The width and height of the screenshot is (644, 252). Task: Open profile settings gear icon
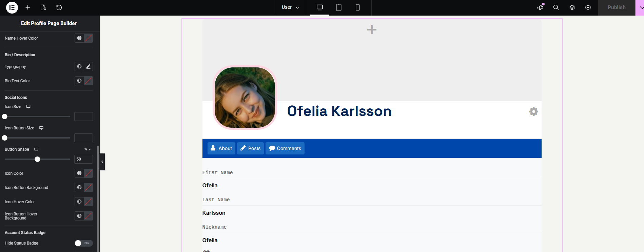tap(533, 111)
